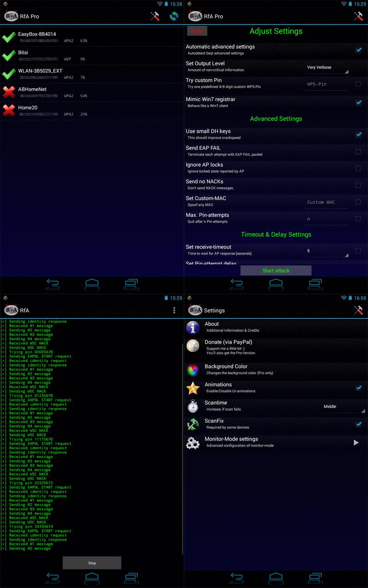
Task: Enable the Set receive-timeout checkbox
Action: (x=358, y=251)
